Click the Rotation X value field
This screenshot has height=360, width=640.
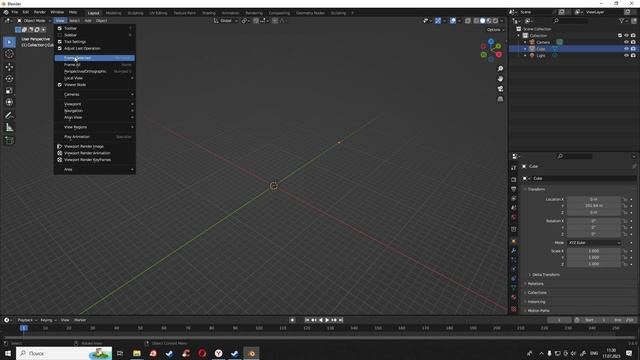(594, 221)
